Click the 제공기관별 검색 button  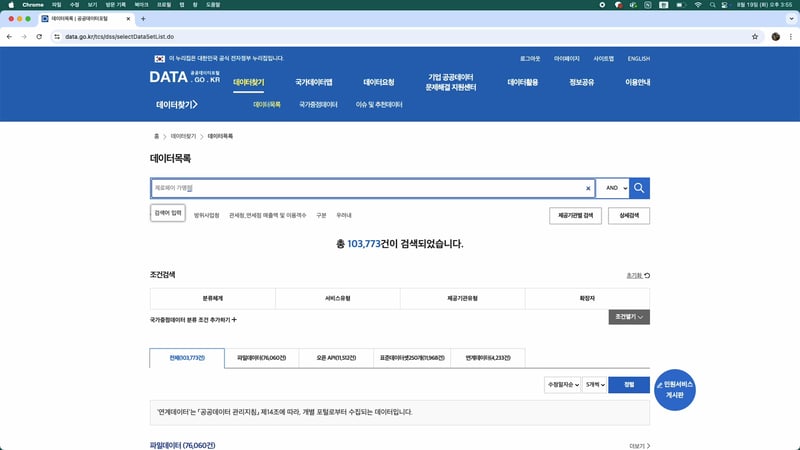coord(574,215)
